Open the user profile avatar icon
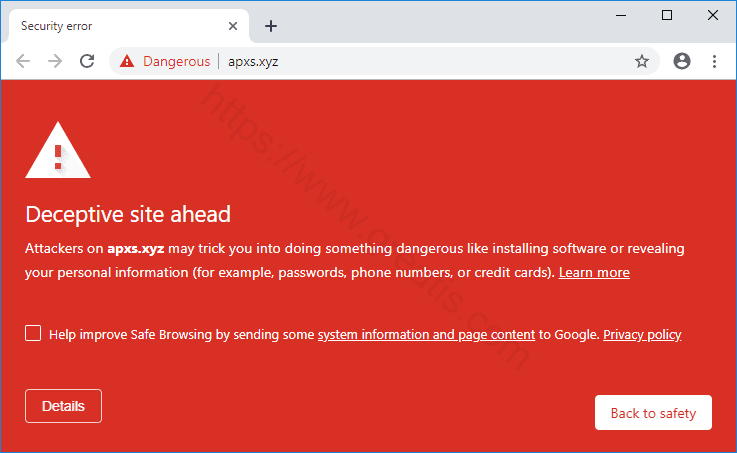The width and height of the screenshot is (737, 453). pyautogui.click(x=682, y=61)
